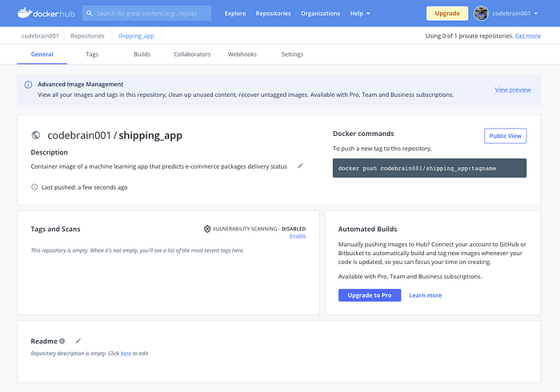Screen dimensions: 560x392
Task: Click Repositories in the breadcrumb
Action: (x=87, y=36)
